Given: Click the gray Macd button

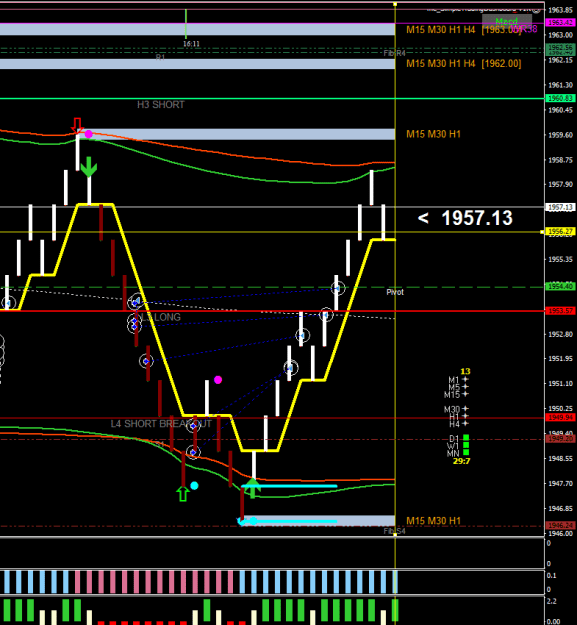Looking at the screenshot, I should click(x=506, y=20).
